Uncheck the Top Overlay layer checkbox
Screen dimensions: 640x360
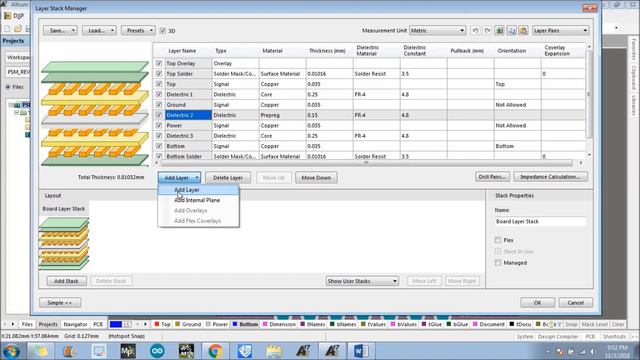(159, 63)
